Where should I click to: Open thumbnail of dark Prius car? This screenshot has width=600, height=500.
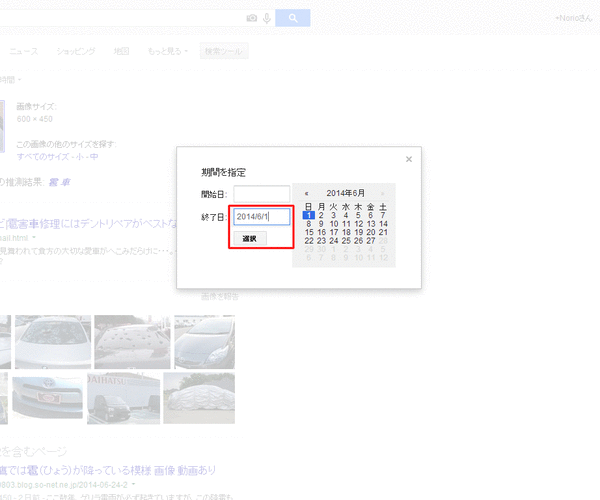(205, 342)
